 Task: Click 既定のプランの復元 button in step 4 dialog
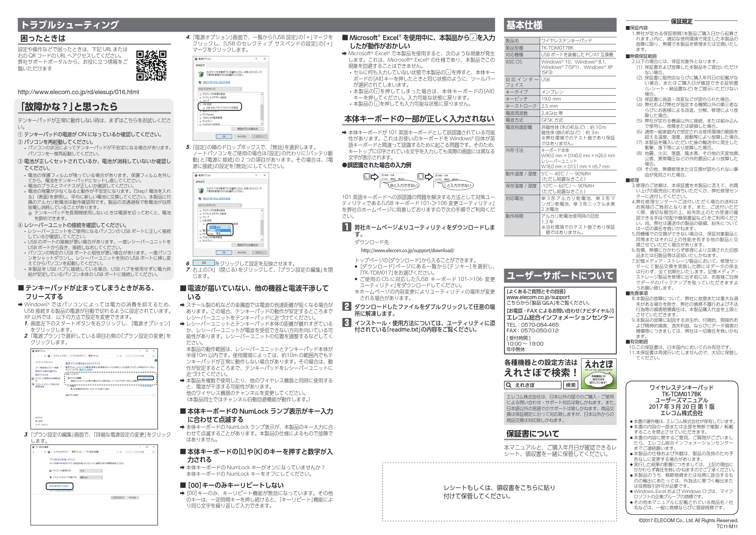(248, 129)
